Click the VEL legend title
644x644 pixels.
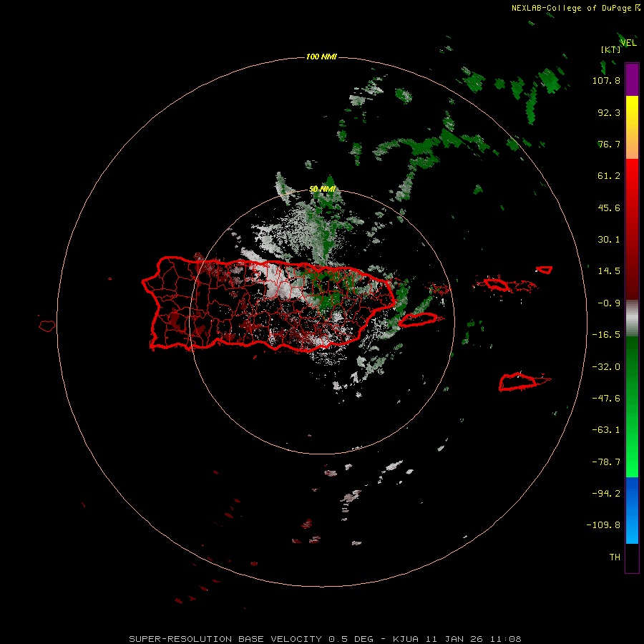(628, 43)
